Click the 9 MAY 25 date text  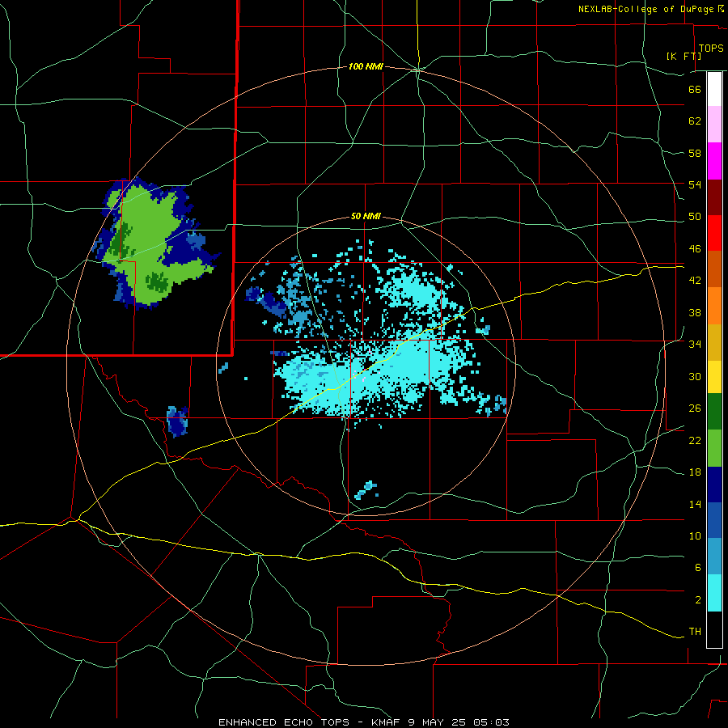coord(438,722)
